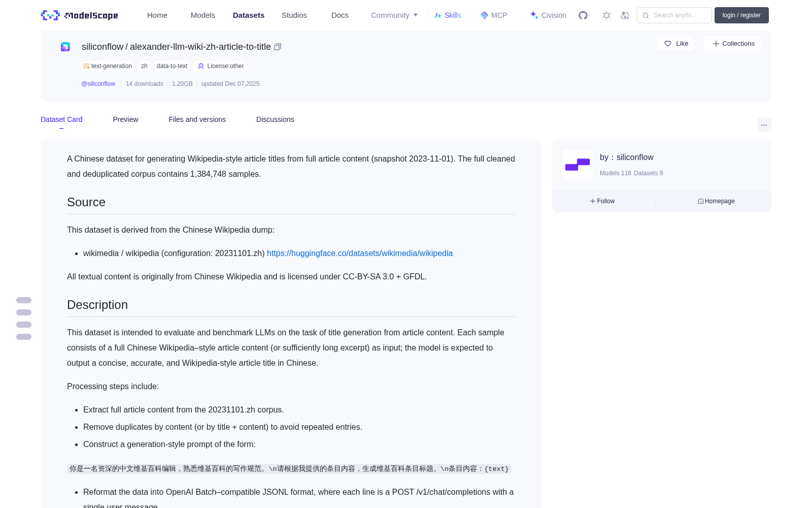Select the Dataset Card tab
The width and height of the screenshot is (812, 508).
click(x=61, y=119)
